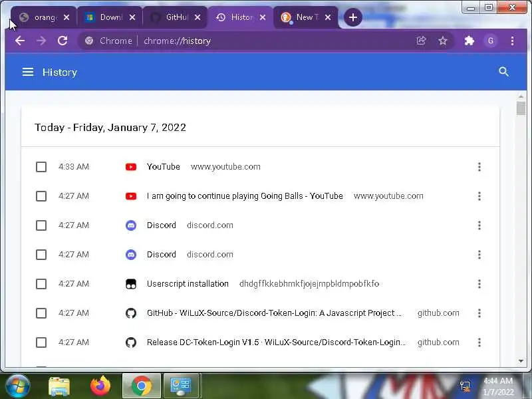
Task: Open actions menu for GitHub WiLuX-Source entry
Action: click(x=479, y=313)
